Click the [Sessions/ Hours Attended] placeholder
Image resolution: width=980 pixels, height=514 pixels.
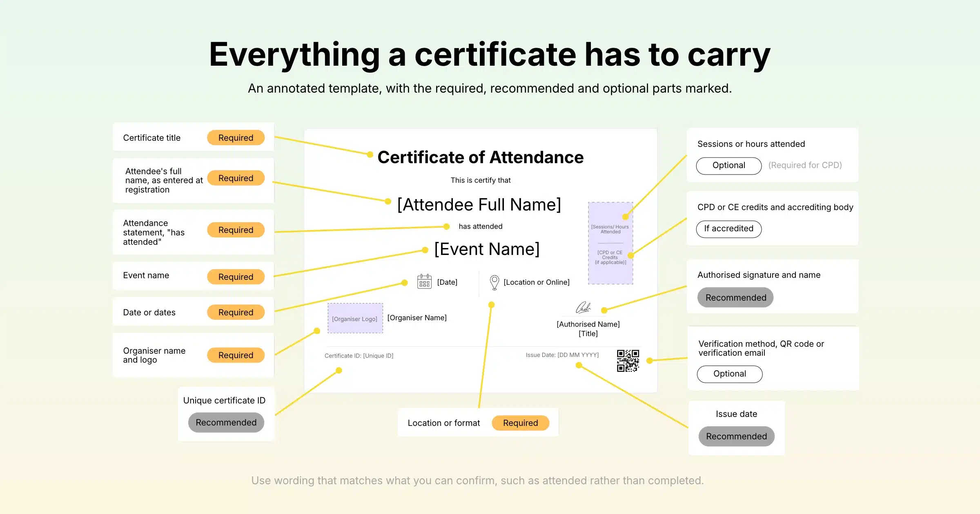pos(610,229)
